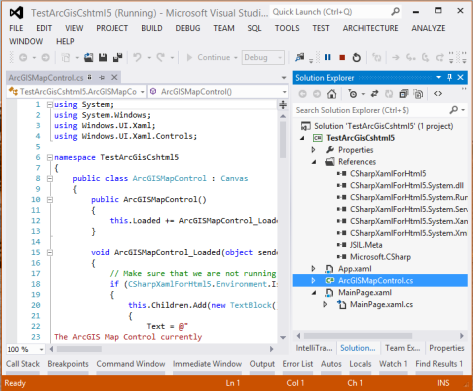Open the ARCHITECTURE menu
Image resolution: width=473 pixels, height=391 pixels.
370,28
